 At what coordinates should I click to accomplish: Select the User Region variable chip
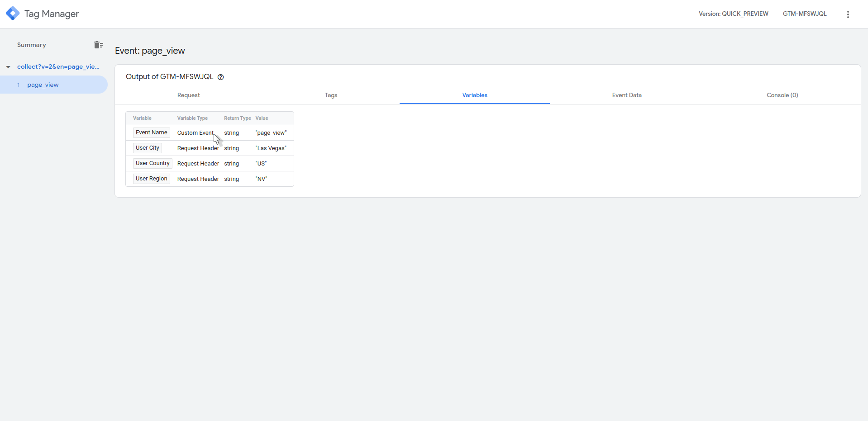151,178
